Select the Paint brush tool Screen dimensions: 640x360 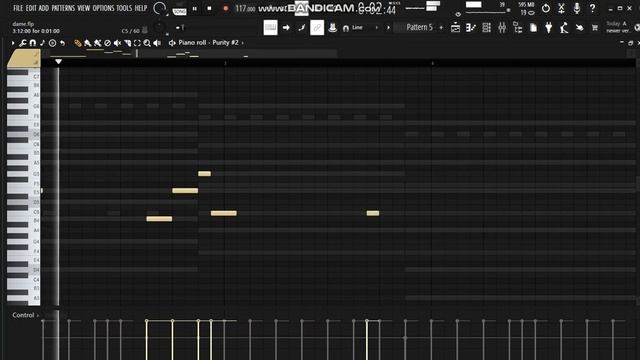tap(87, 43)
